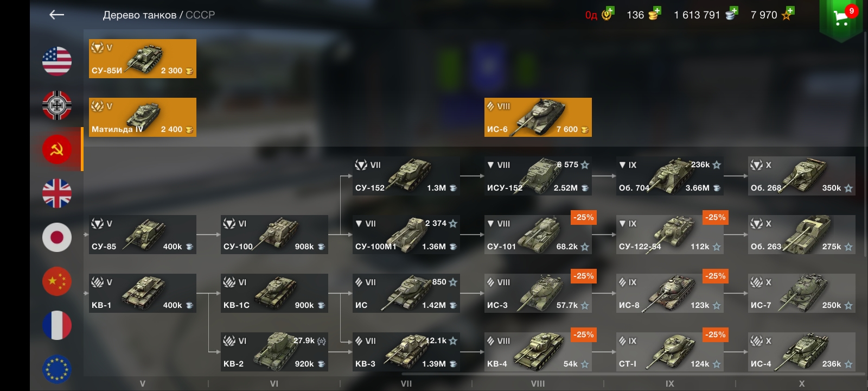Select the European Union flag nation
Screen dimensions: 868x391
(57, 369)
